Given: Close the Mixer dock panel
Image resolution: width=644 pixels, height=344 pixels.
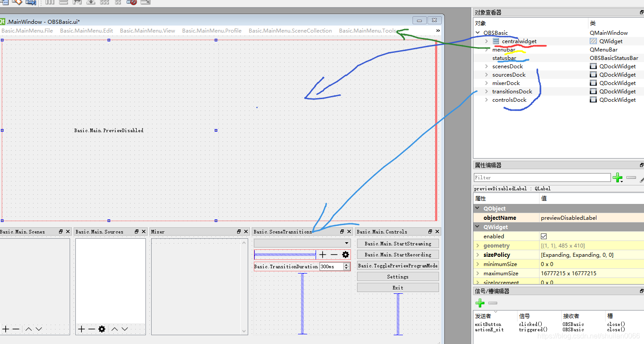Looking at the screenshot, I should tap(246, 232).
